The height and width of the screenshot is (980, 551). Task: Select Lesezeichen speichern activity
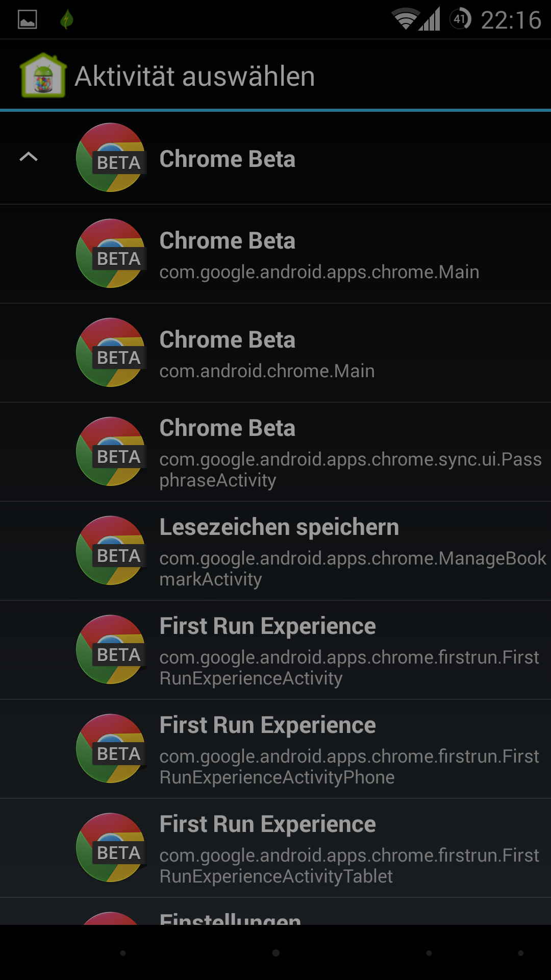pos(275,551)
